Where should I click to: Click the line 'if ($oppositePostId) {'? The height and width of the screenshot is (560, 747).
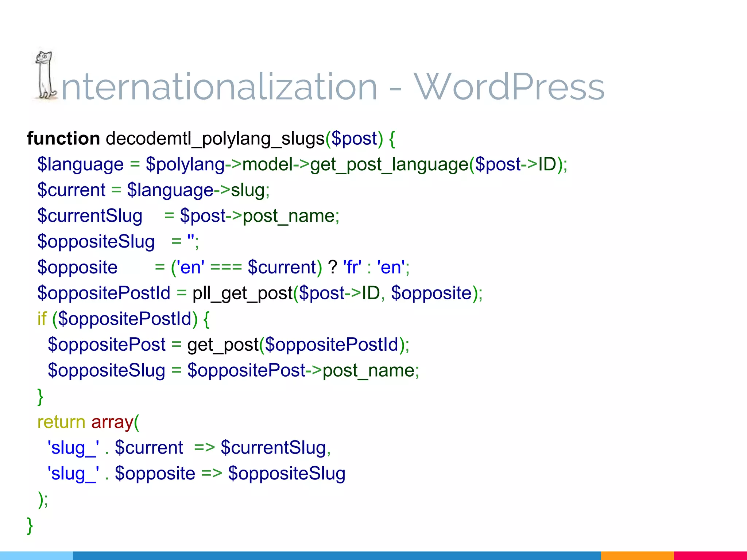(124, 319)
